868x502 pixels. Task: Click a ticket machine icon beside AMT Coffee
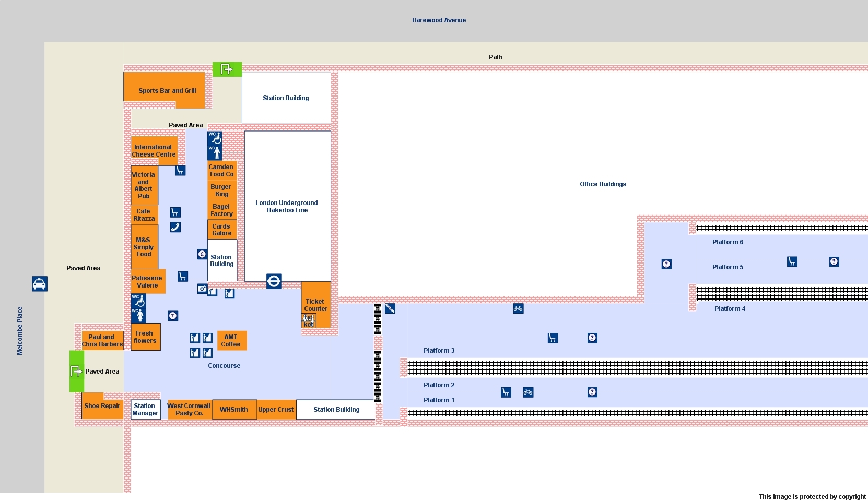(x=207, y=338)
